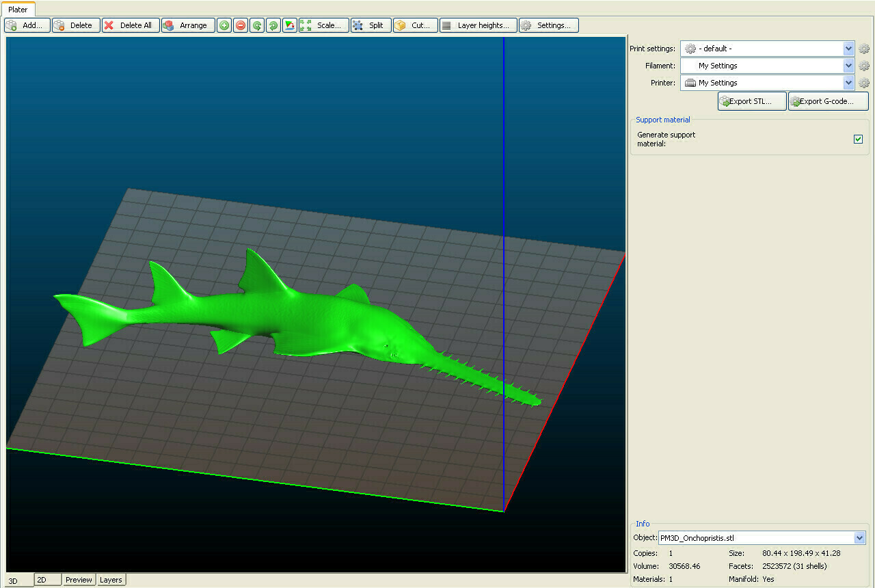Open the Layer heights editor
Viewport: 875px width, 588px height.
pos(478,25)
